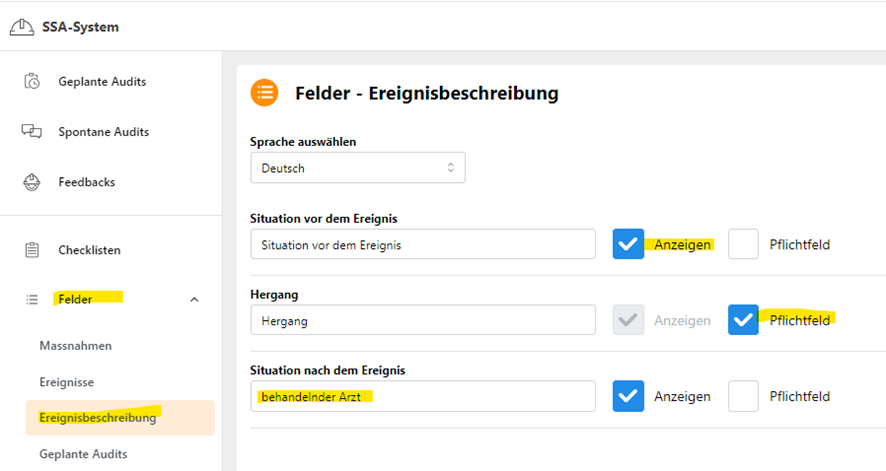
Task: Click the orange list icon beside page title
Action: tap(264, 93)
